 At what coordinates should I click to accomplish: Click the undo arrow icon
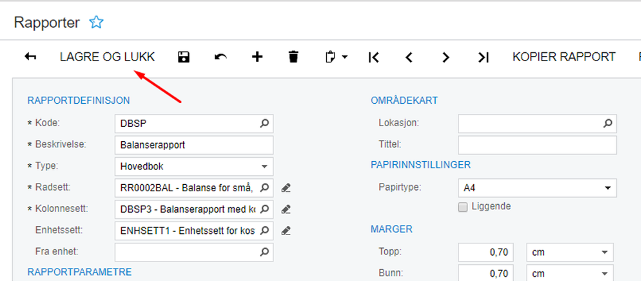coord(220,57)
